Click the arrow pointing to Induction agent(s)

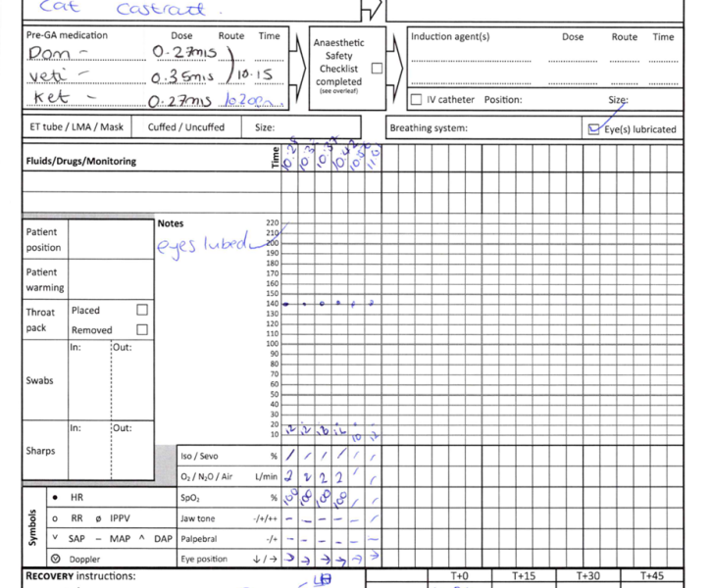coord(396,68)
